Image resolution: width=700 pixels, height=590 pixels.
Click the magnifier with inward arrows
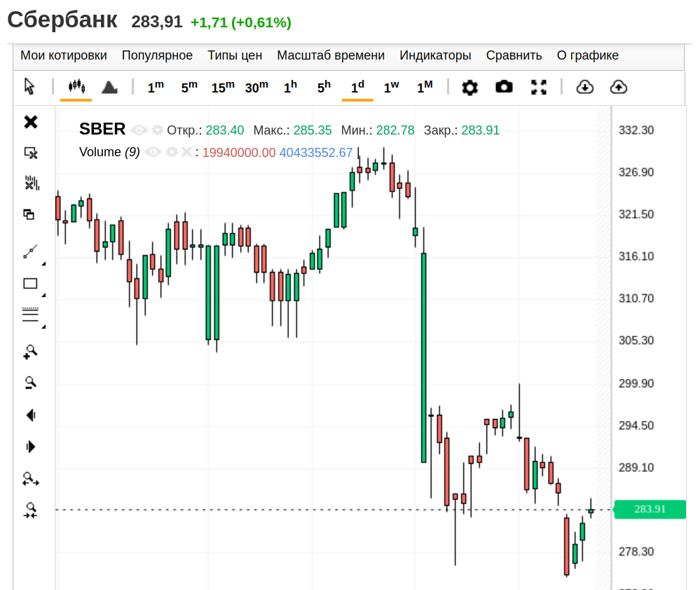[31, 511]
